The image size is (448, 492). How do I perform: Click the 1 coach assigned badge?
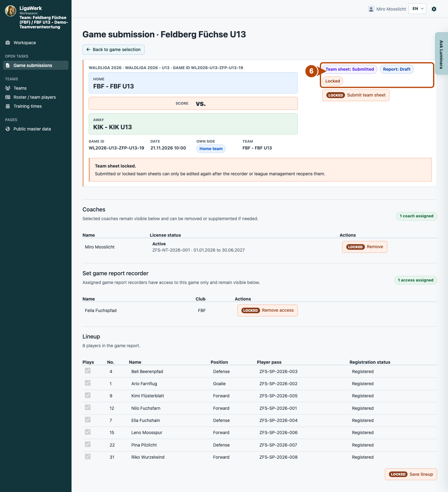coord(417,216)
